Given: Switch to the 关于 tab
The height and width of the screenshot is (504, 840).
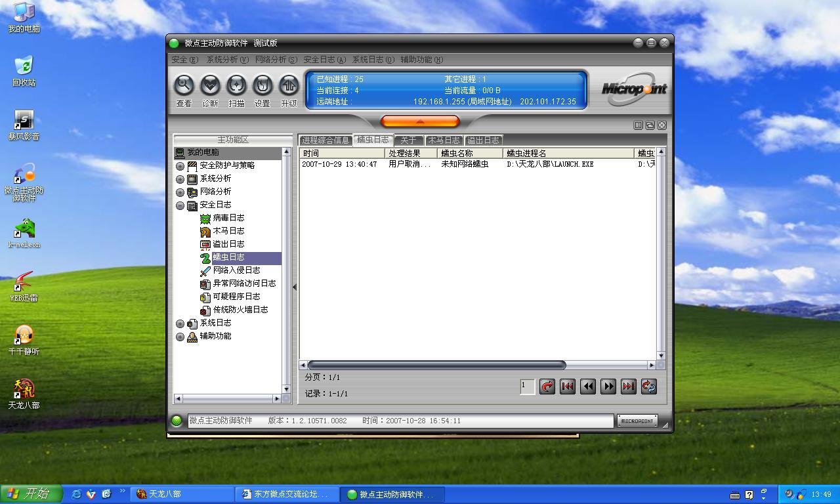Looking at the screenshot, I should coord(408,140).
